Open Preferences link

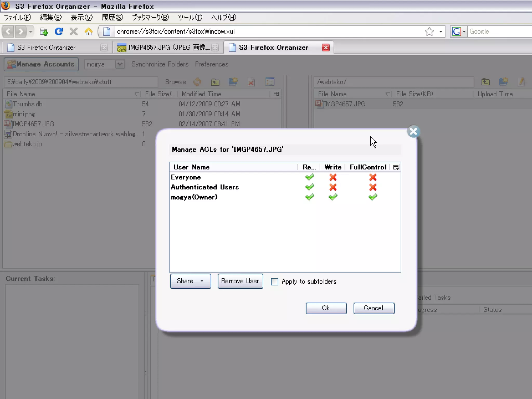[x=212, y=64]
